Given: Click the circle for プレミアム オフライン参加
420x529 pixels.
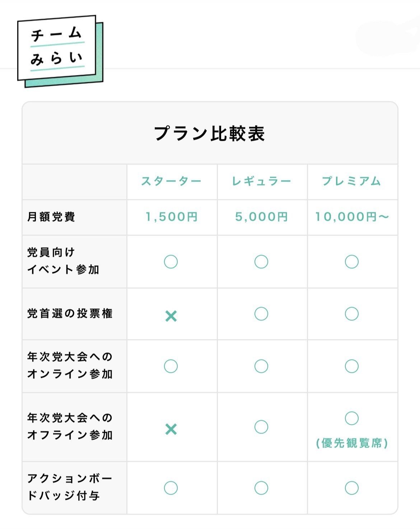Looking at the screenshot, I should pyautogui.click(x=352, y=418).
